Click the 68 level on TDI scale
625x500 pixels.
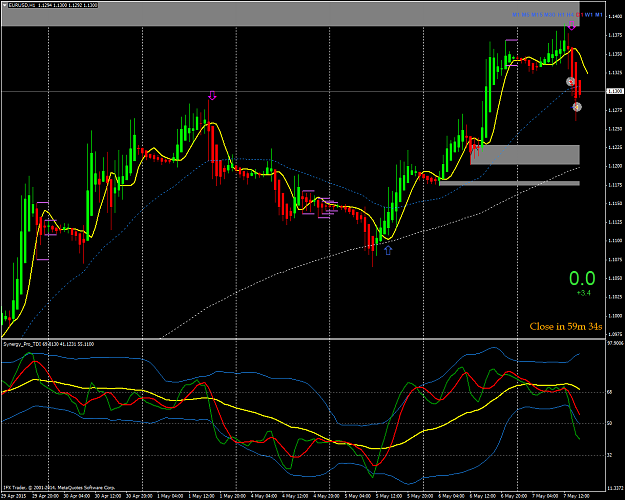click(609, 392)
